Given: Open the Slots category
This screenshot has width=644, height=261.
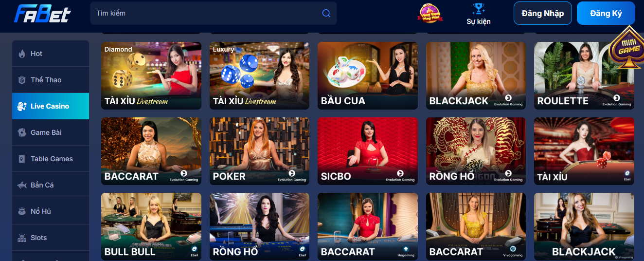Looking at the screenshot, I should click(51, 238).
